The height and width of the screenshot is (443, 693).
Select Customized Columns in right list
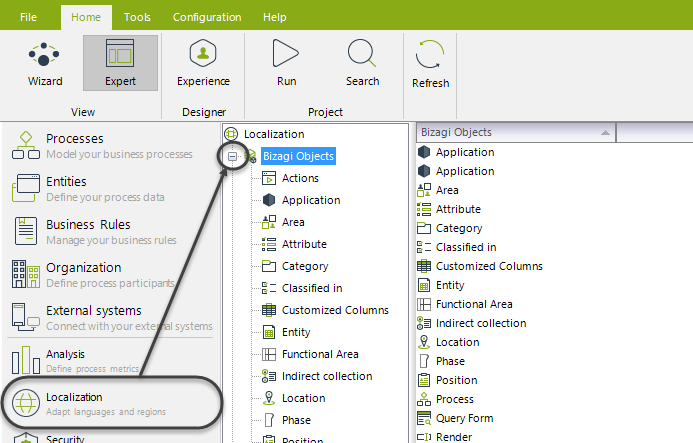[x=489, y=266]
